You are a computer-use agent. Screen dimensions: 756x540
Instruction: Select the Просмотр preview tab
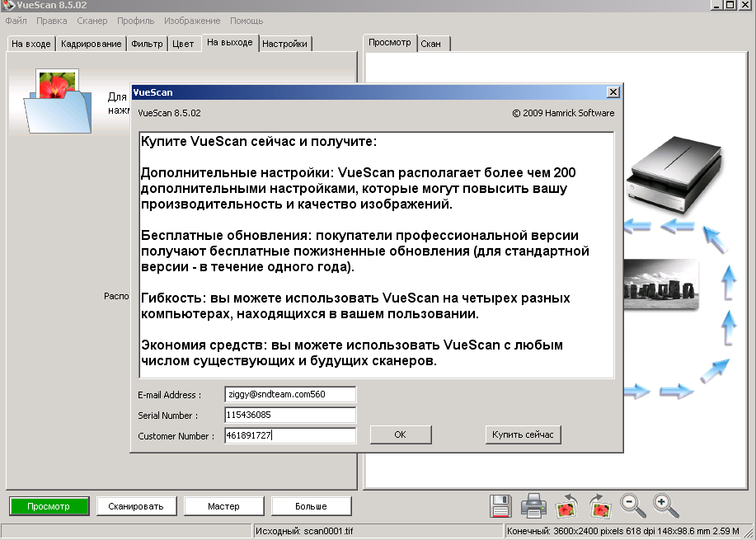[390, 42]
